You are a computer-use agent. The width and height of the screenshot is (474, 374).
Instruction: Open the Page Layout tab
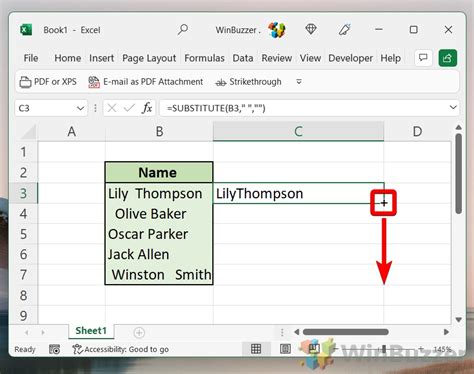(x=149, y=58)
